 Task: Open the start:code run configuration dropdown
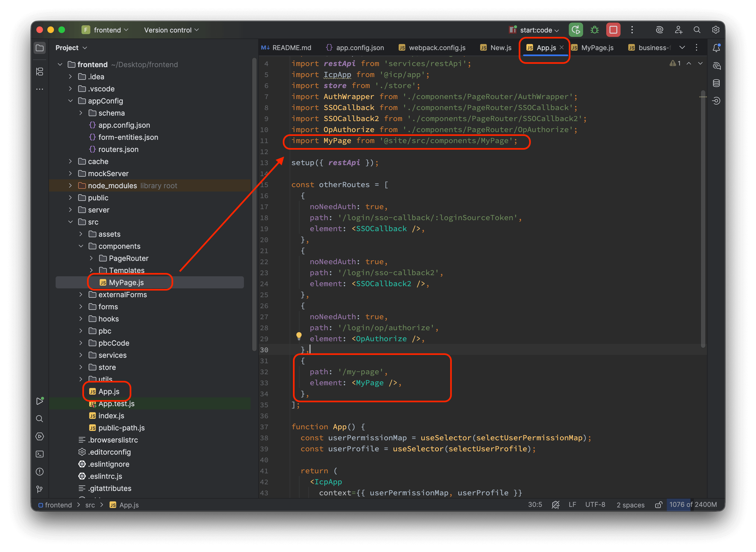[534, 30]
